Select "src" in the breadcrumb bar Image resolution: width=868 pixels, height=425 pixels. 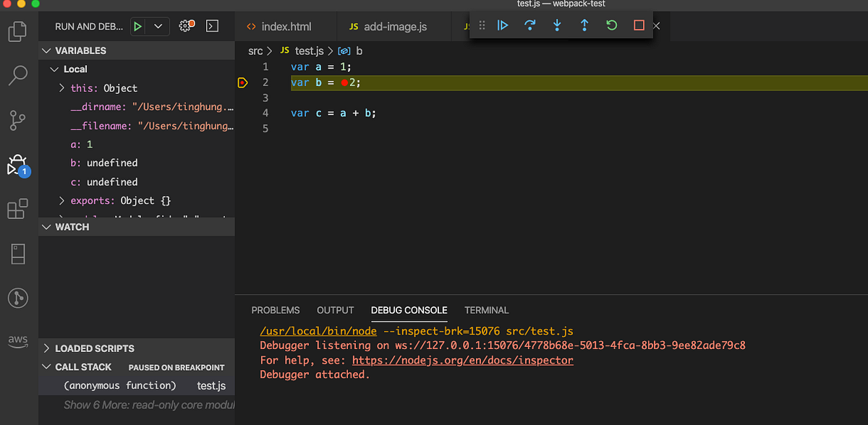257,51
